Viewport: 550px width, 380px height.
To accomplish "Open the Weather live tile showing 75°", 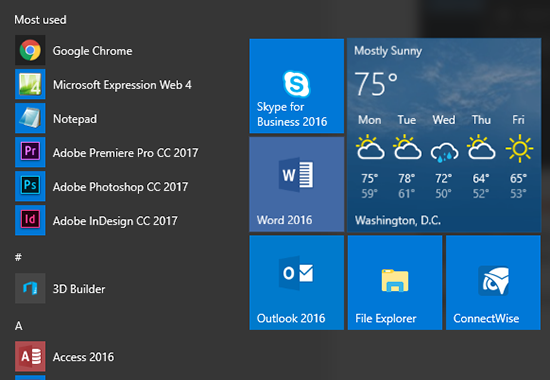I will [x=444, y=135].
